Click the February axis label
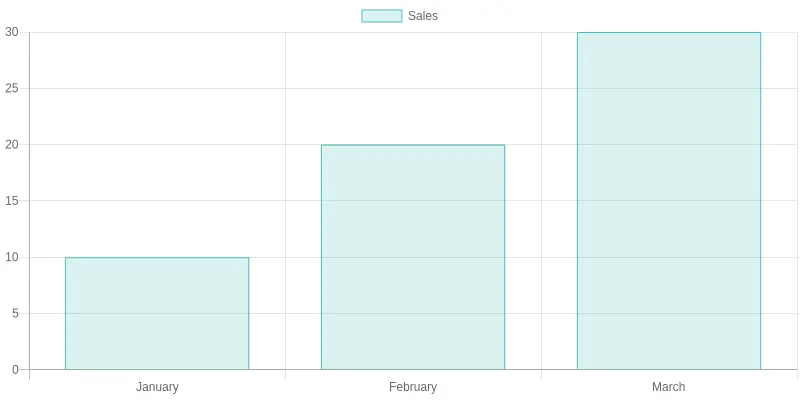The width and height of the screenshot is (800, 400). [413, 387]
